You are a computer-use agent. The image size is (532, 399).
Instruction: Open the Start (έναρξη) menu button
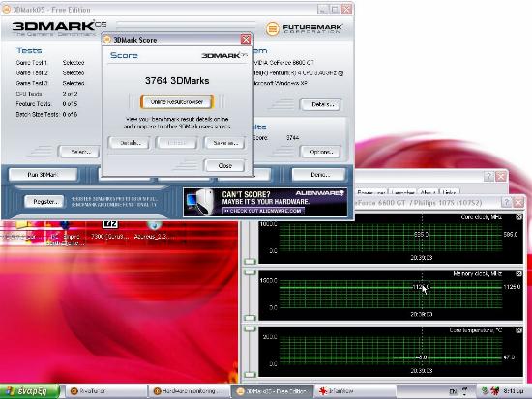[x=30, y=391]
